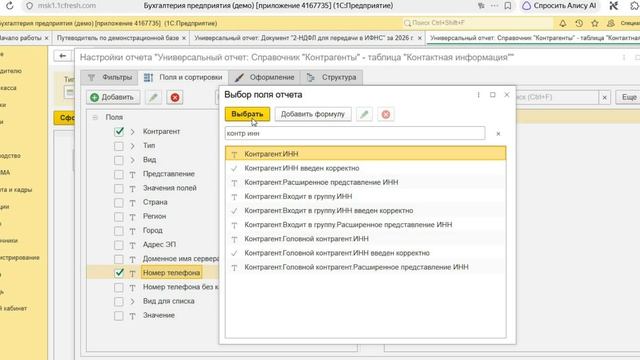Reload the browser page
640x360 pixels.
click(9, 6)
